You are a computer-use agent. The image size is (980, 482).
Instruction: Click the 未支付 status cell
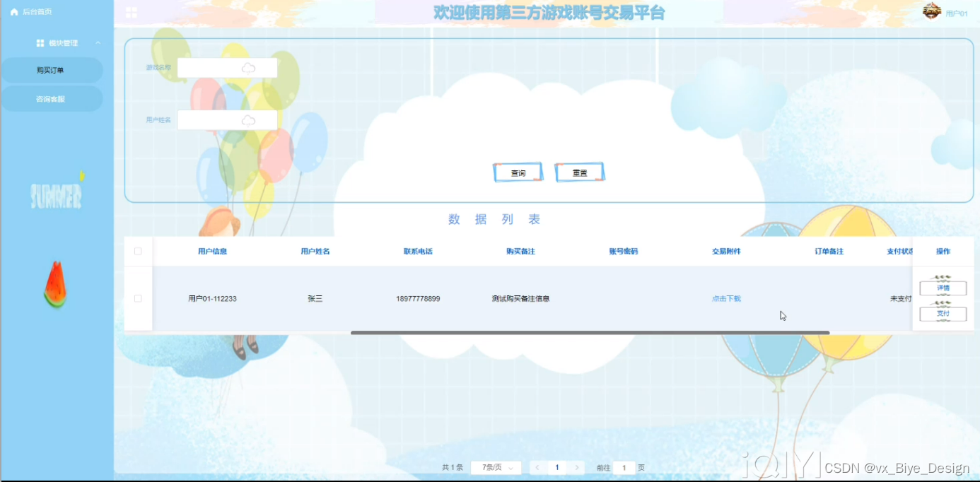coord(901,299)
